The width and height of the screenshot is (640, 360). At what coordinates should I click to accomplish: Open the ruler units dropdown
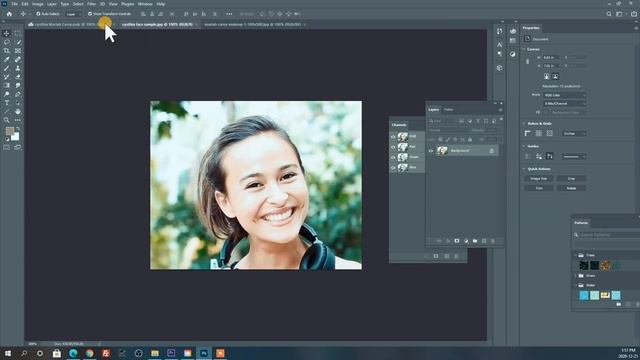click(x=574, y=133)
